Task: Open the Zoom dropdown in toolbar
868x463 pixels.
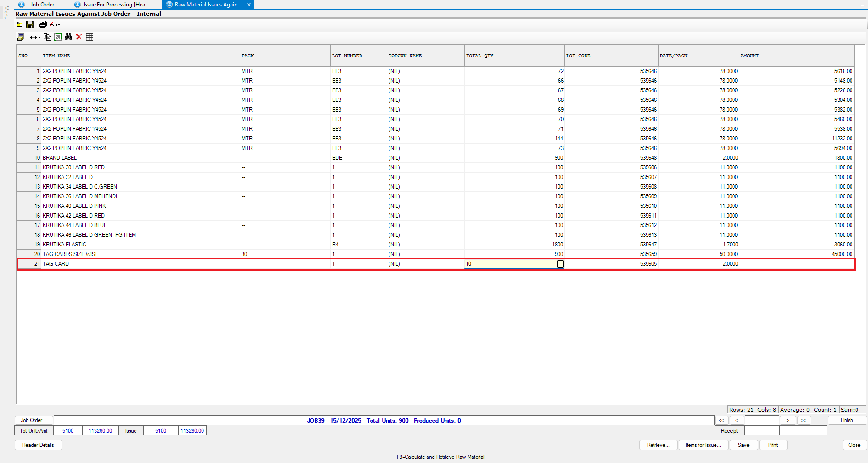Action: [x=55, y=24]
